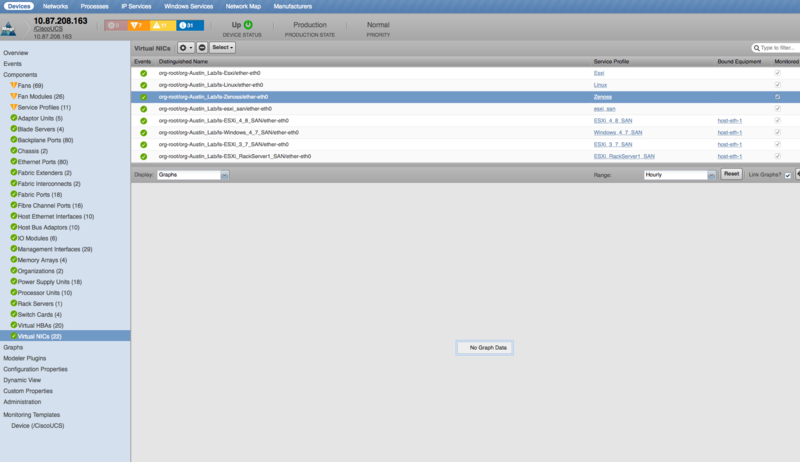Click status icon for esxi_san/ether-eth0 row
The height and width of the screenshot is (462, 800).
coord(143,109)
